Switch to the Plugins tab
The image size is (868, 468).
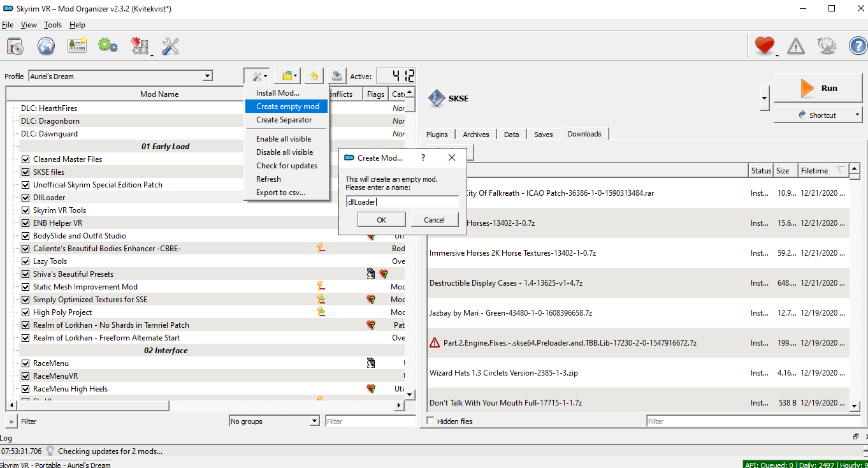click(x=437, y=135)
